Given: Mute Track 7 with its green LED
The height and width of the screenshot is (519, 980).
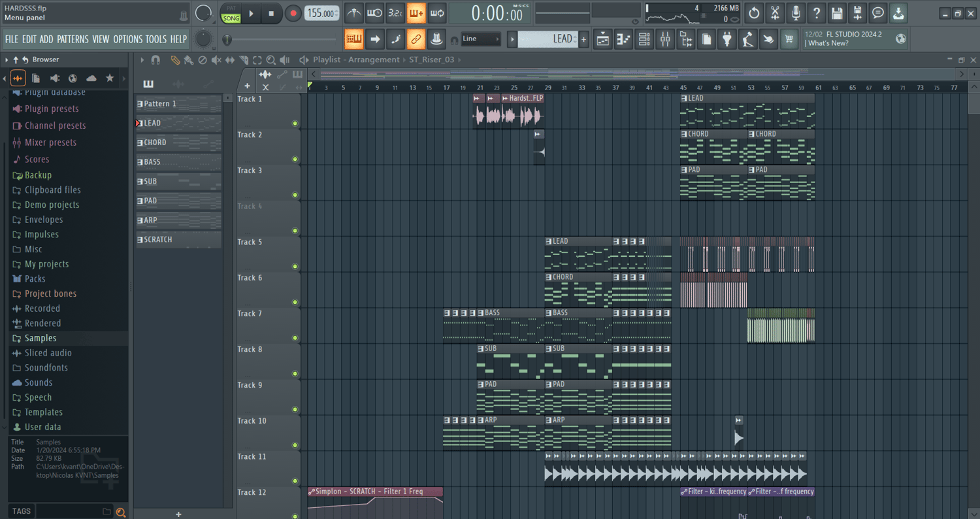Looking at the screenshot, I should tap(295, 338).
